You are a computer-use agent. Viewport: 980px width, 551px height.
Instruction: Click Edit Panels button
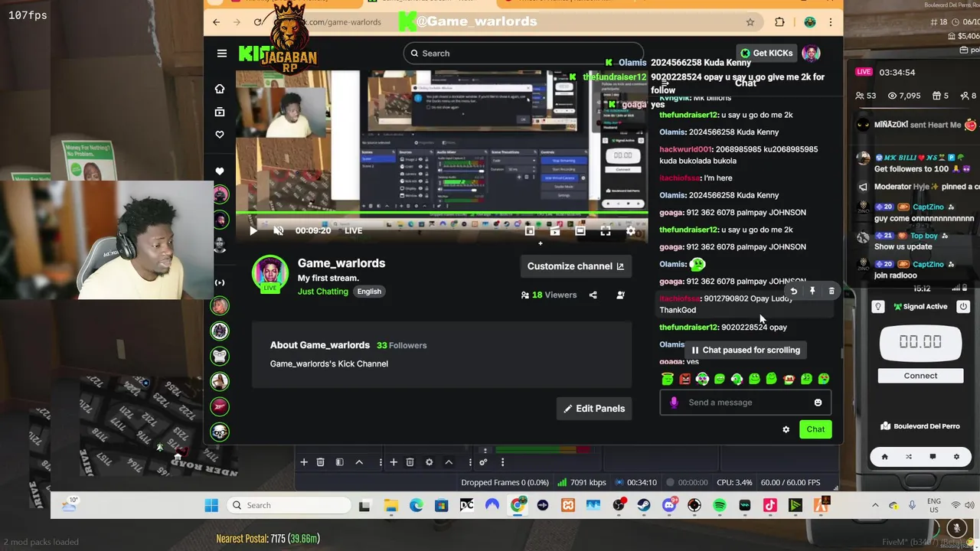594,409
